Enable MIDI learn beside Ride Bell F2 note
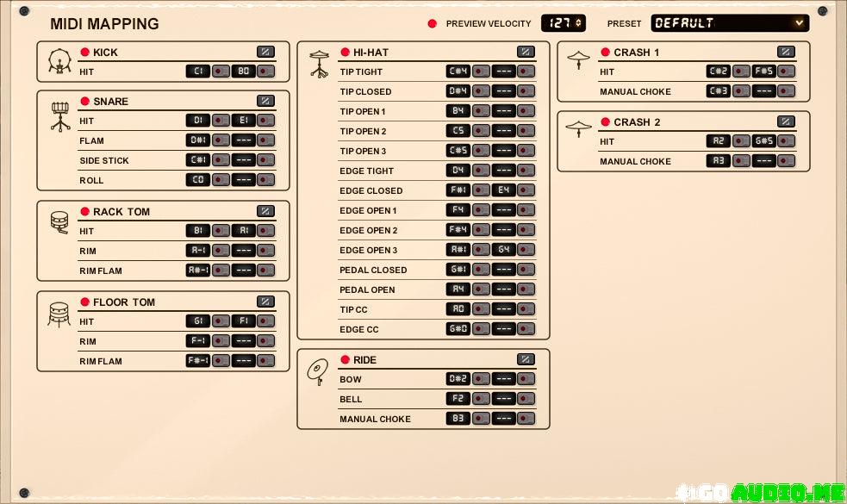847x504 pixels. 481,399
